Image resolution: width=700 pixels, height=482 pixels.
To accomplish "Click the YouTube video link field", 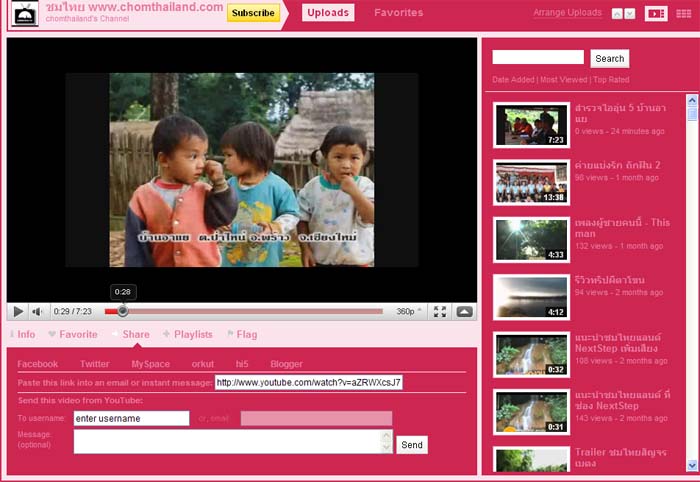I will tap(308, 382).
